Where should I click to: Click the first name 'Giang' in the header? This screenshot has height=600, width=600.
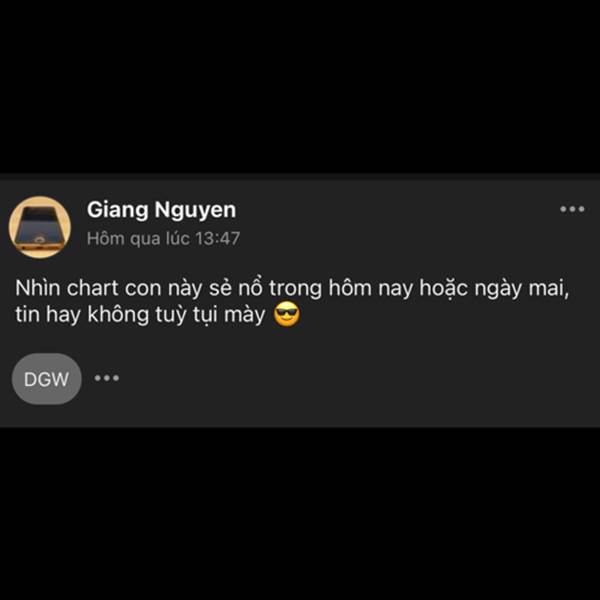click(x=117, y=210)
